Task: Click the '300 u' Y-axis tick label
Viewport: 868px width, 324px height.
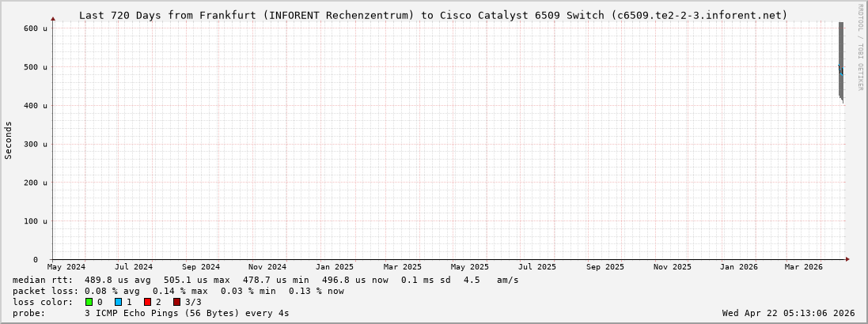Action: pos(35,144)
